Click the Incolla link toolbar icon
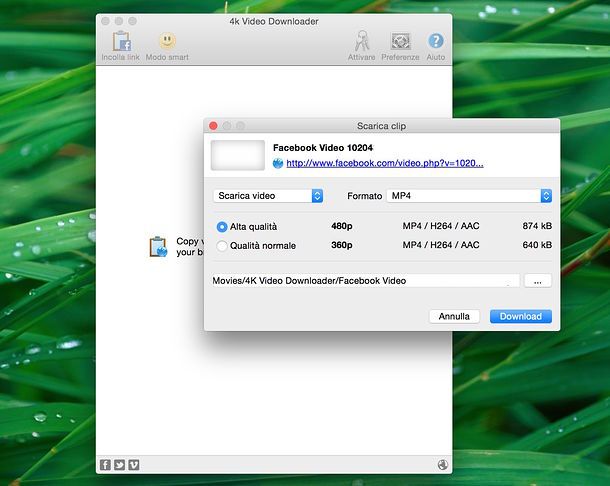 pyautogui.click(x=120, y=42)
